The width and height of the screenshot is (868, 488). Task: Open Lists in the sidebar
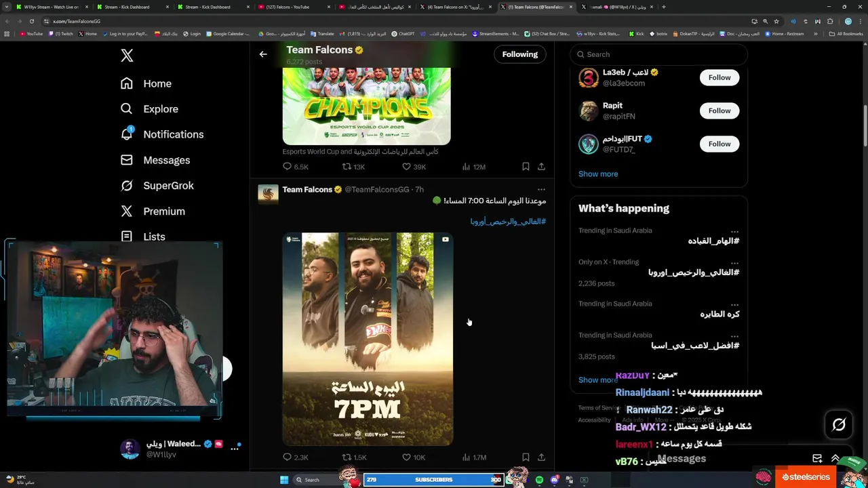pyautogui.click(x=143, y=237)
